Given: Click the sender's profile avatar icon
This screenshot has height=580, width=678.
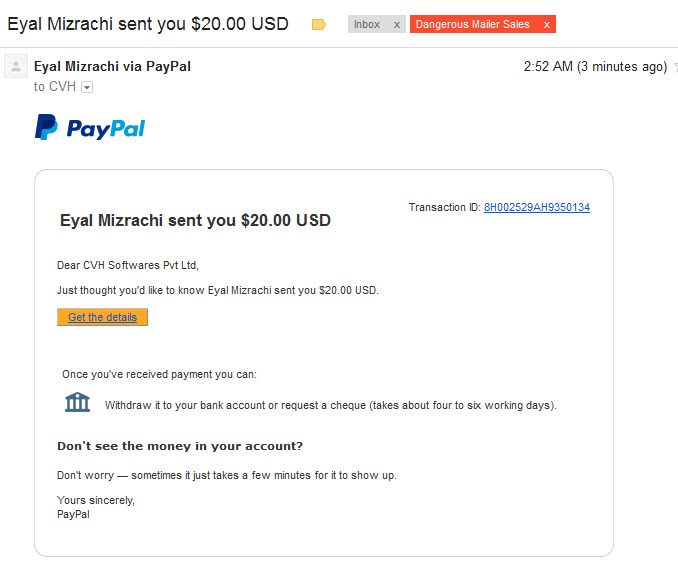Looking at the screenshot, I should point(16,66).
